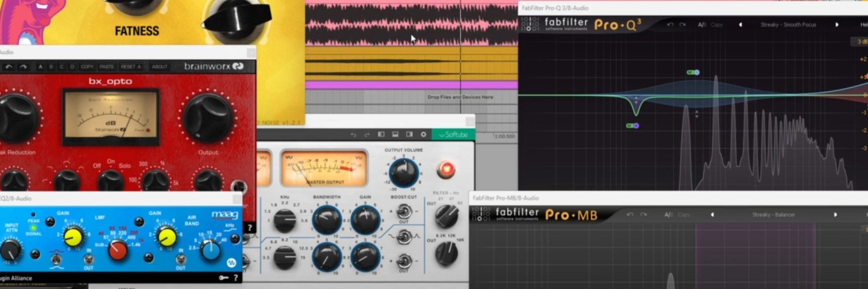Click COPY in bx_opto toolbar
The height and width of the screenshot is (289, 868).
(87, 67)
